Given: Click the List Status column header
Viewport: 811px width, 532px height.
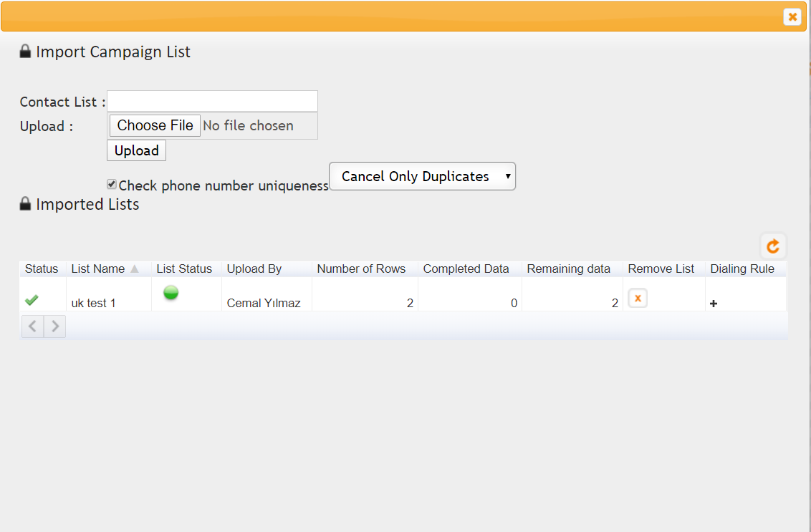Looking at the screenshot, I should point(187,269).
